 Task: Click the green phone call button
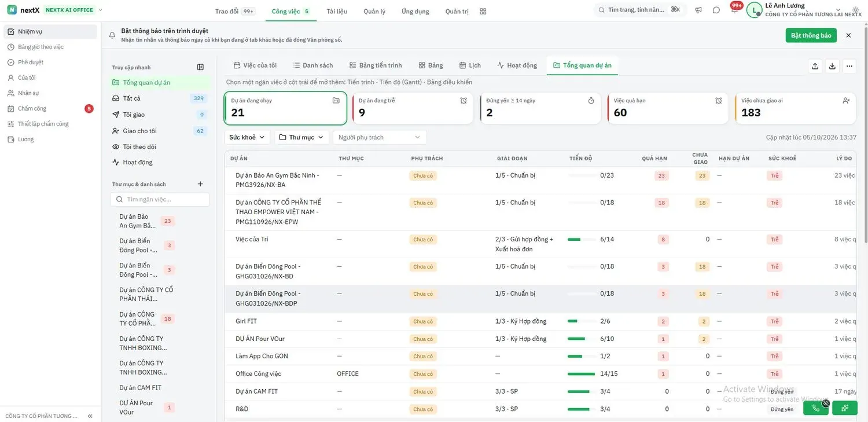coord(816,408)
